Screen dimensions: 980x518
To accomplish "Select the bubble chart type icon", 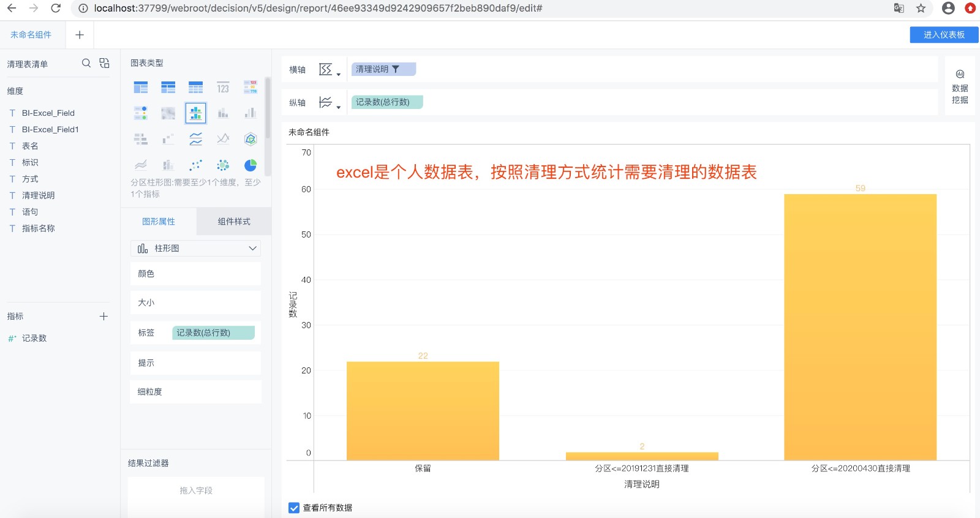I will 223,165.
